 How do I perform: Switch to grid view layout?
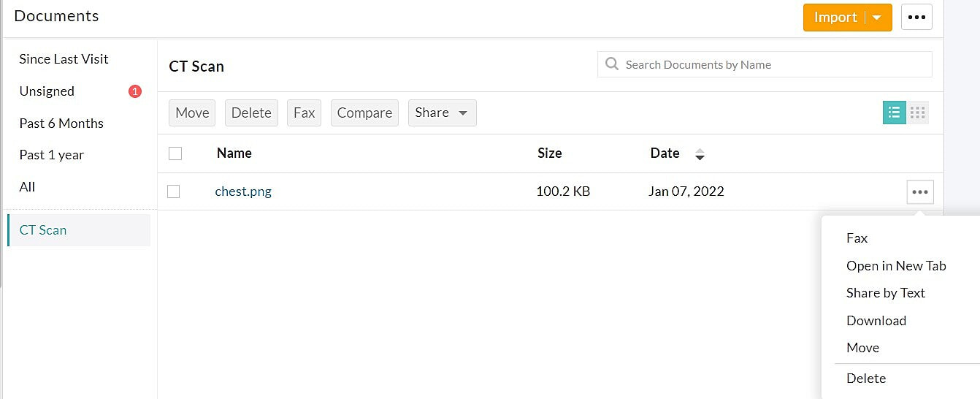tap(918, 113)
